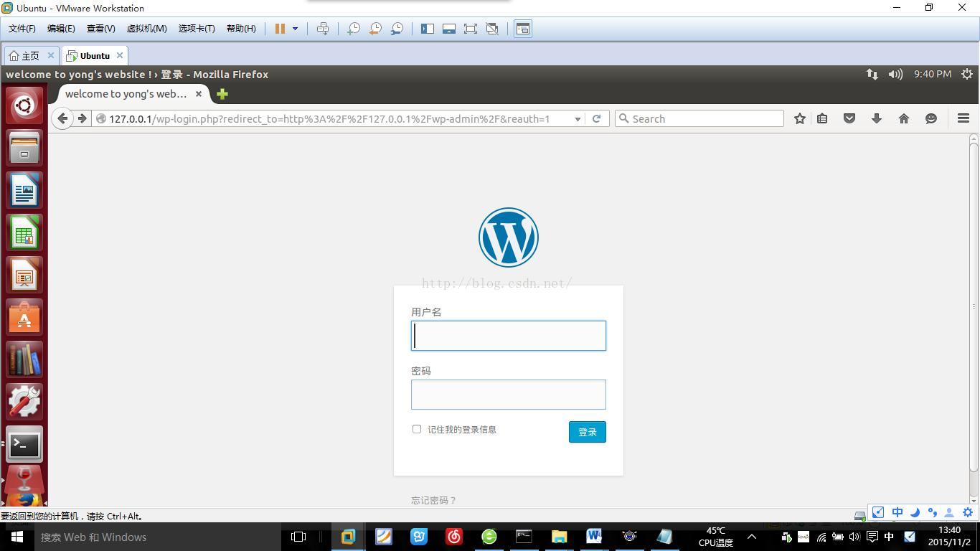
Task: Reload the current Firefox page
Action: [x=596, y=118]
